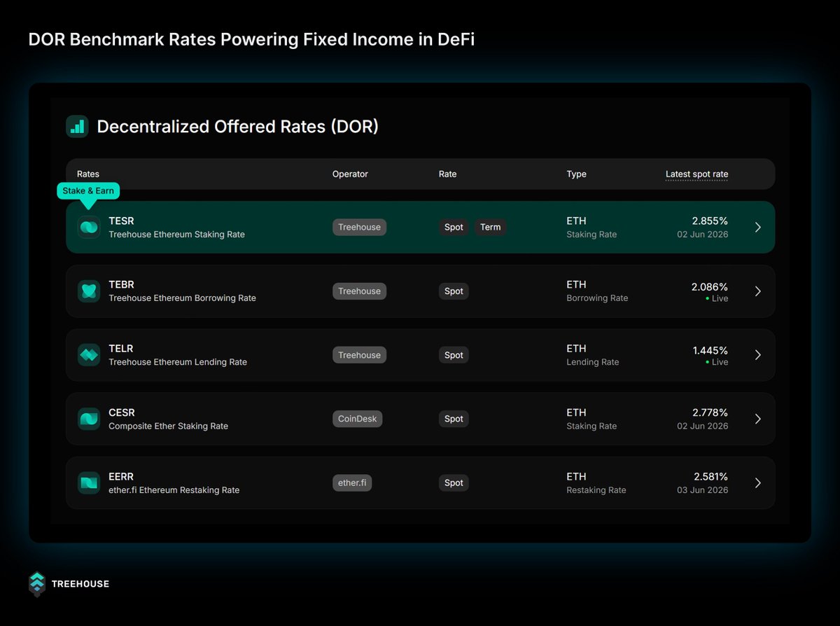Screen dimensions: 840x626
Task: Click the 2.778% spot rate value
Action: point(710,412)
